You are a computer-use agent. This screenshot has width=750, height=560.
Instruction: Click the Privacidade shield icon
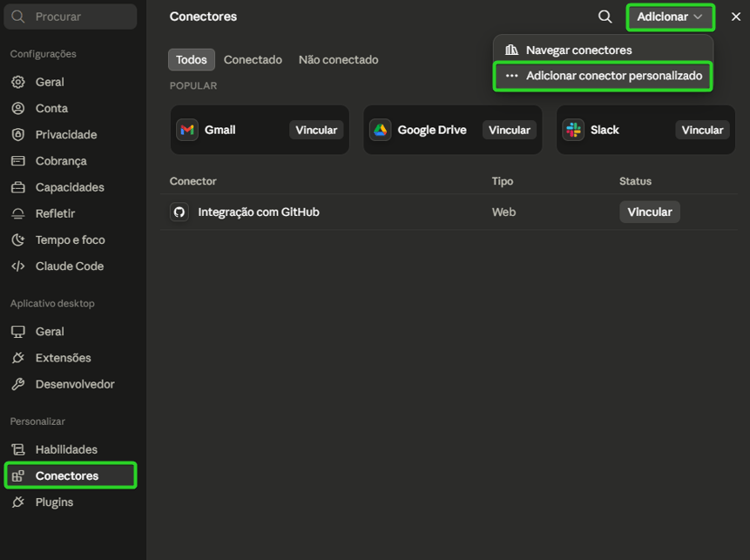(x=18, y=134)
